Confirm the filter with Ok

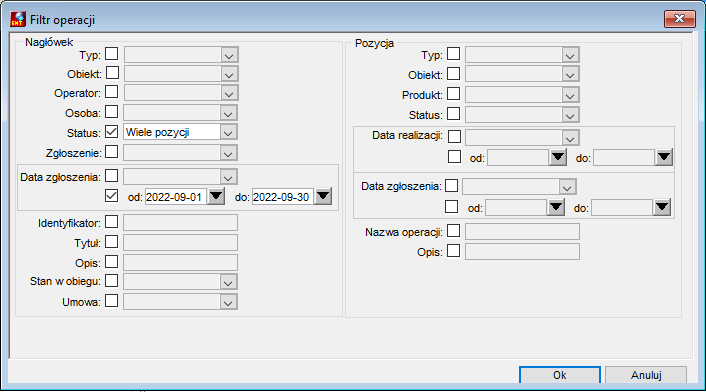(x=560, y=375)
